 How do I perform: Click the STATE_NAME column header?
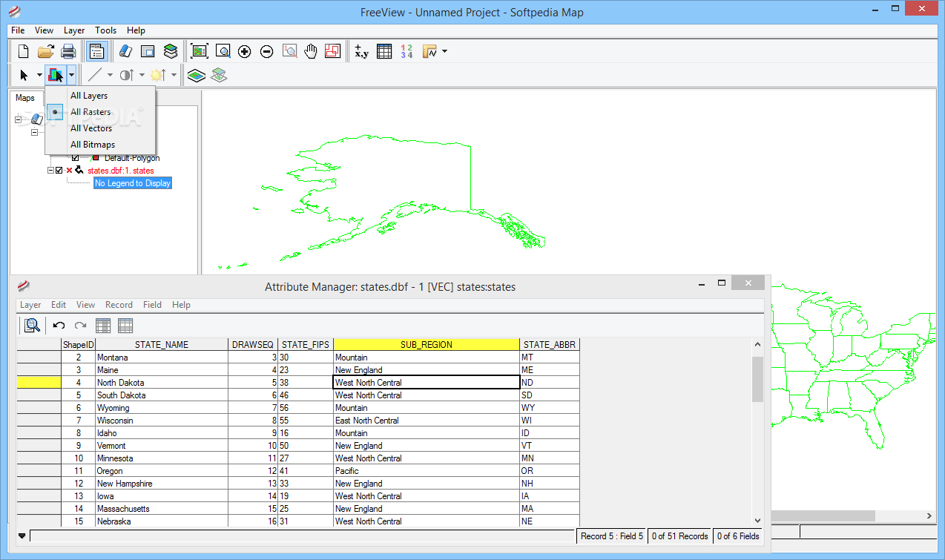tap(162, 345)
